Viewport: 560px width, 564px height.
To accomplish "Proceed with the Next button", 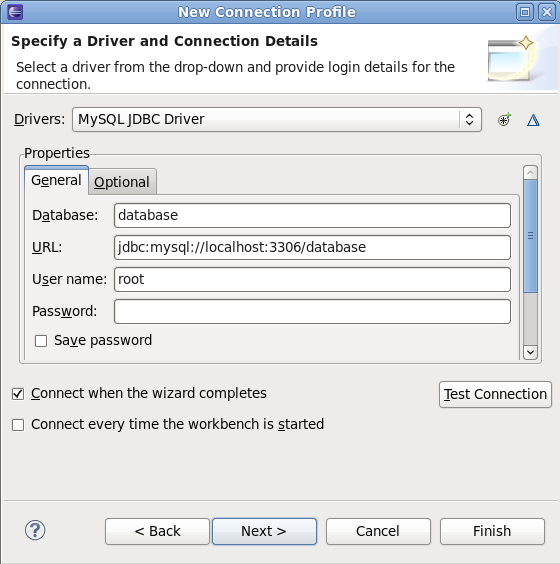I will [264, 531].
